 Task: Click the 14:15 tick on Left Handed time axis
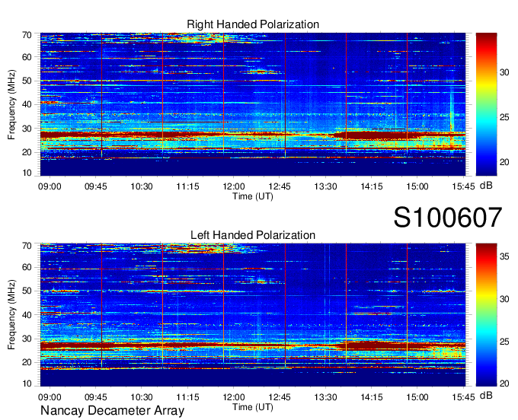coord(371,397)
